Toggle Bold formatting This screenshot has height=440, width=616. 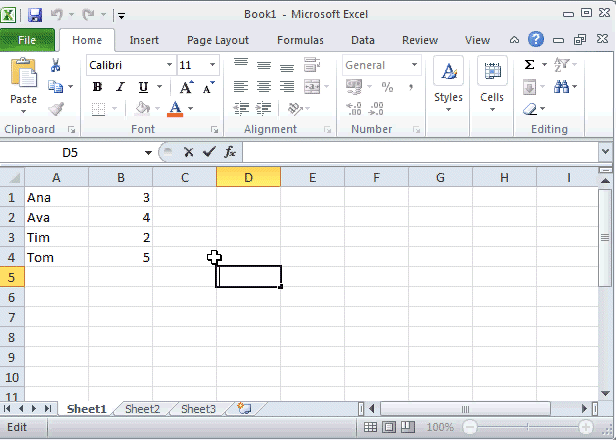pos(98,87)
